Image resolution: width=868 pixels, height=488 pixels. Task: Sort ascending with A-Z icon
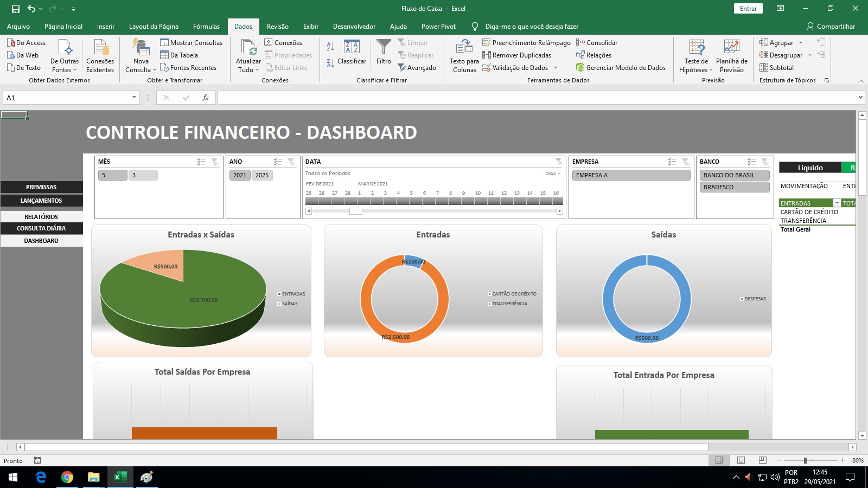pos(330,47)
